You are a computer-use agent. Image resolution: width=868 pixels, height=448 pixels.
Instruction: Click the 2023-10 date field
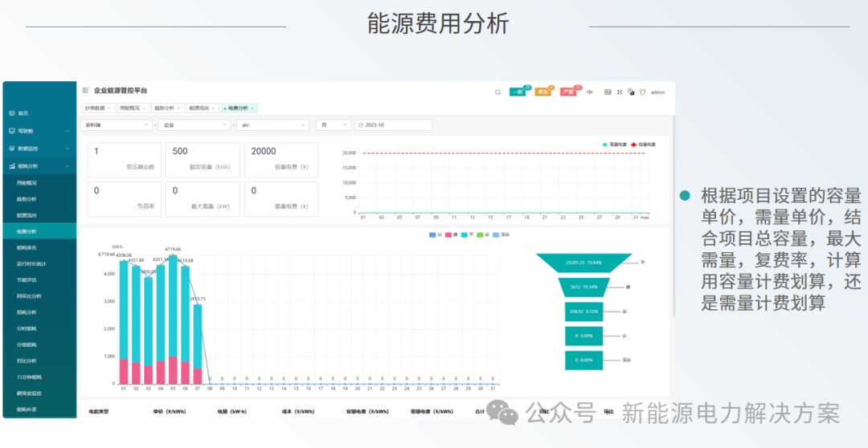click(x=394, y=125)
